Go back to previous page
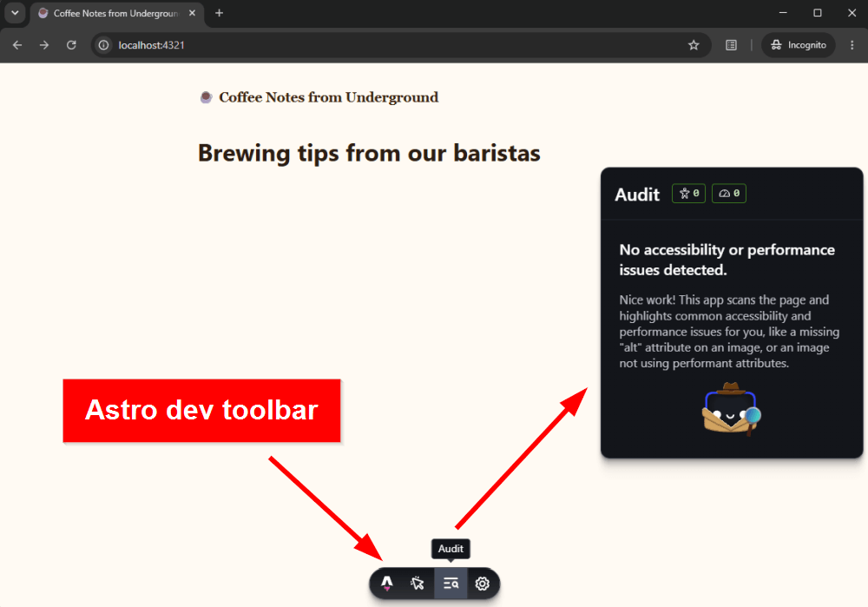The width and height of the screenshot is (868, 607). 17,45
